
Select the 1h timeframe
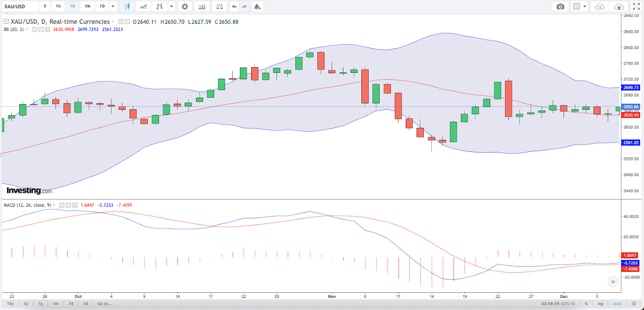[x=58, y=6]
